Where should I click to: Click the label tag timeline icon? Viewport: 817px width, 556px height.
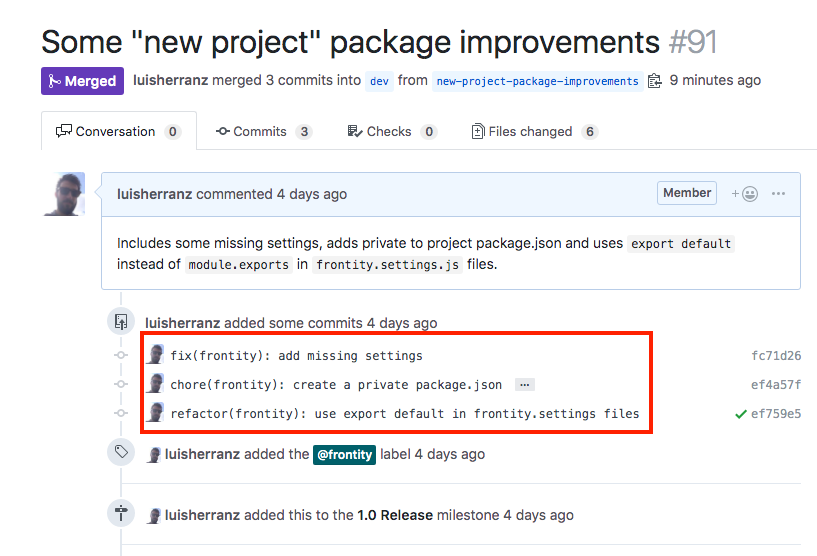[x=121, y=453]
